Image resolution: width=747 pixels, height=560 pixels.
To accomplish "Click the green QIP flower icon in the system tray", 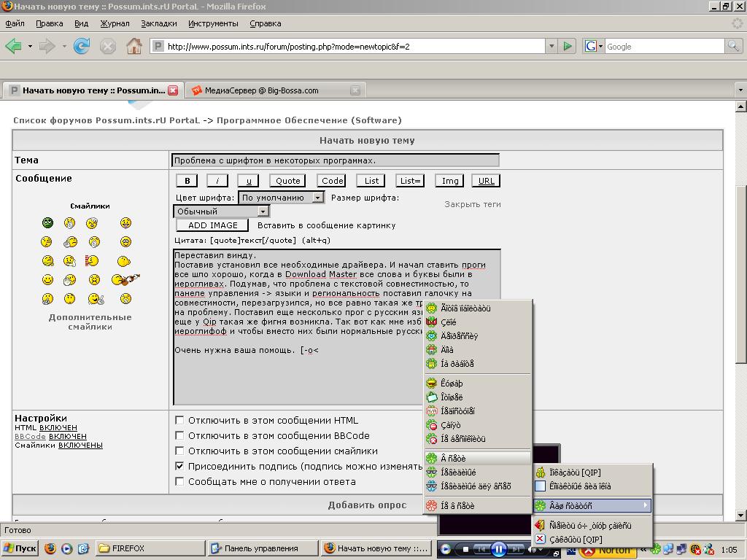I will point(656,550).
